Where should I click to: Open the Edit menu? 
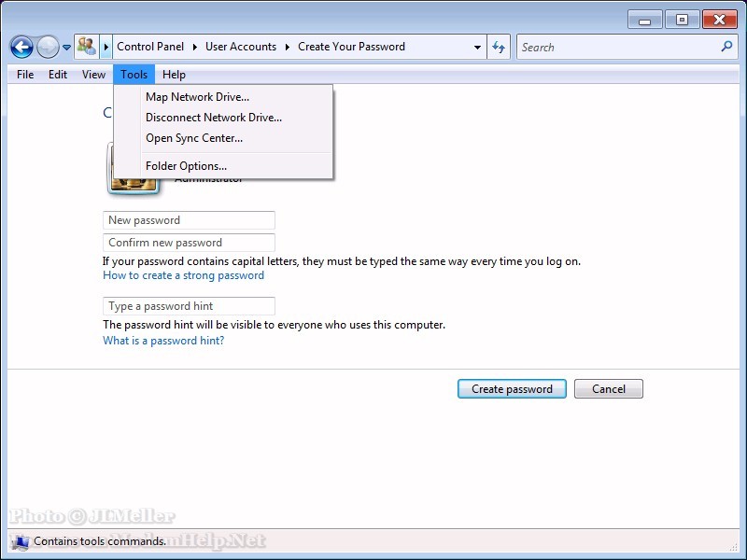[58, 75]
